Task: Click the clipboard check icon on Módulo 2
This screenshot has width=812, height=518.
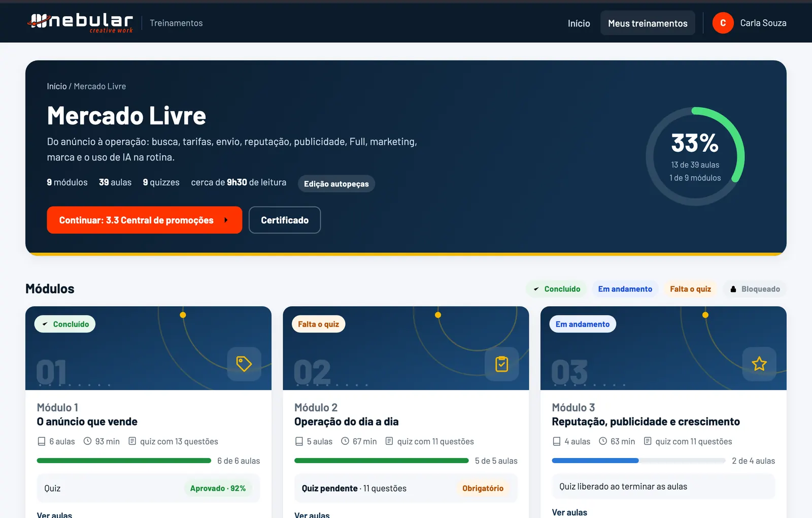Action: click(502, 364)
